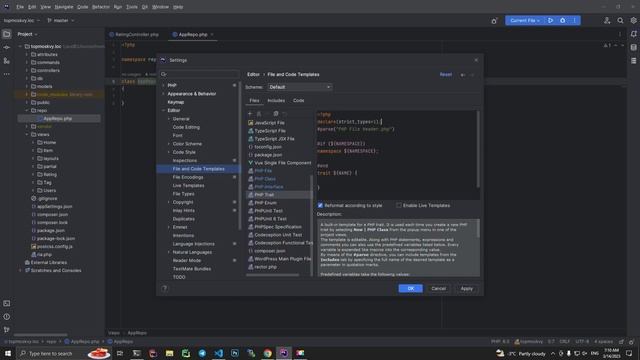Open Chrome from the taskbar
640x360 pixels.
point(267,353)
